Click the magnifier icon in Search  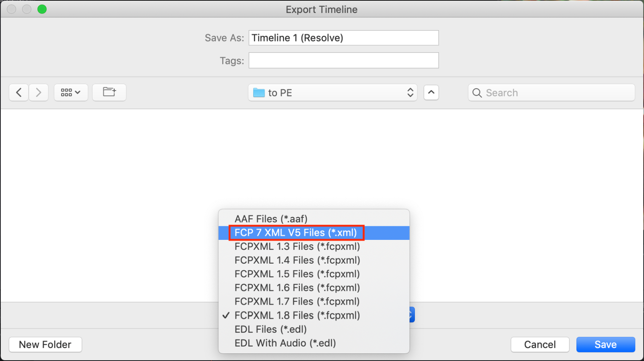coord(477,93)
